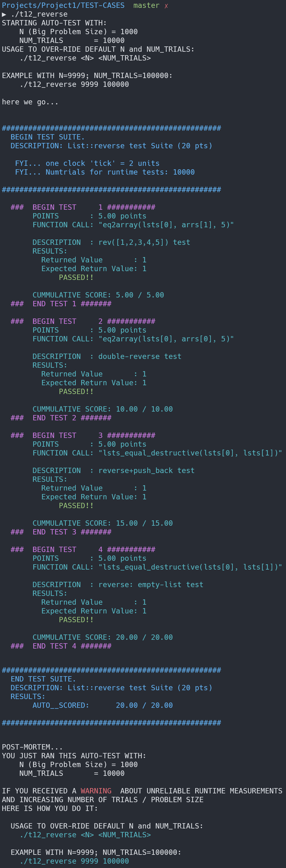Click the Projects/Project1/TEST-CASES path text
This screenshot has height=868, width=286.
pyautogui.click(x=63, y=5)
